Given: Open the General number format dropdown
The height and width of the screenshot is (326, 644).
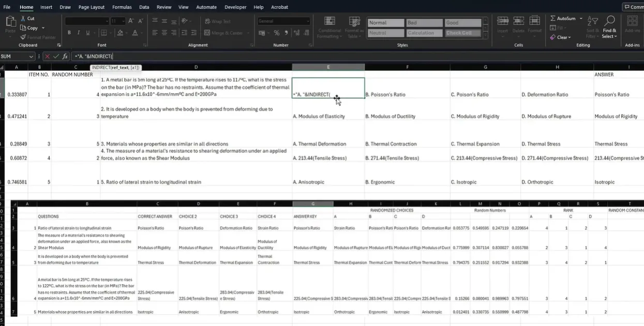Looking at the screenshot, I should [x=307, y=21].
